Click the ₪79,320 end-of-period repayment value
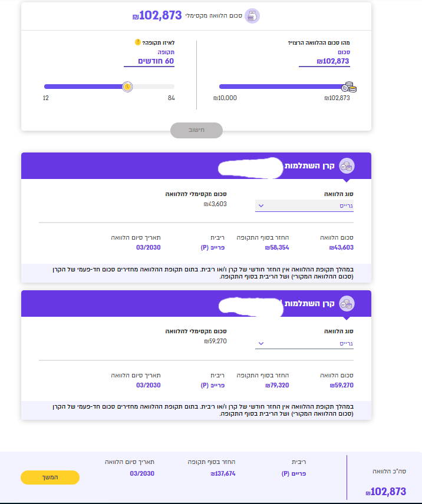Screen dimensions: 422x504 tap(277, 385)
